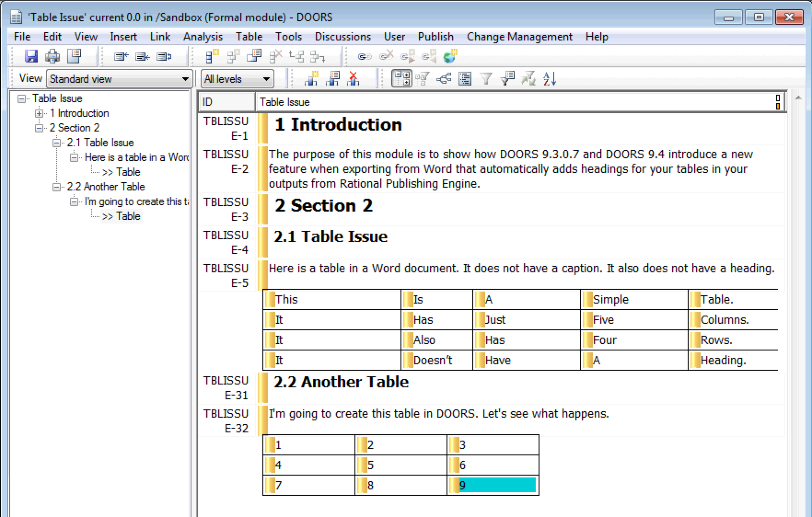Click the graphics mode tree icon
The width and height of the screenshot is (812, 517).
pos(444,79)
